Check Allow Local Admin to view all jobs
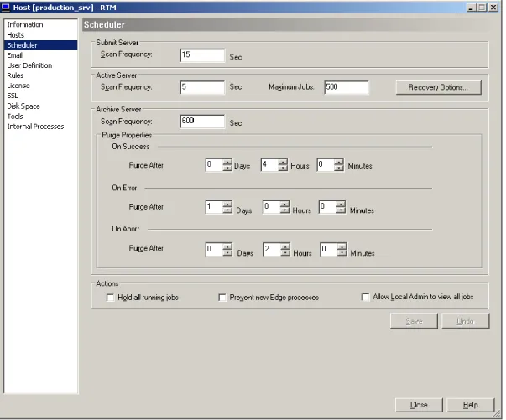Screen dimensions: 506x420 365,297
